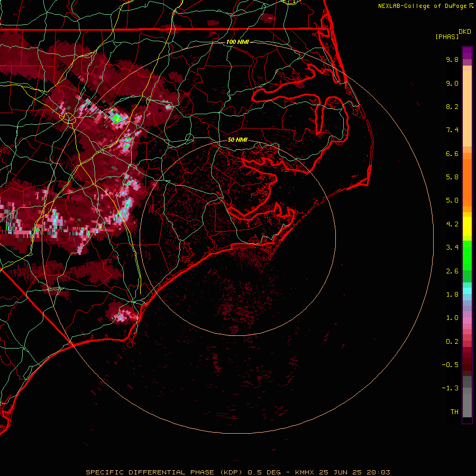Click the 3.4 legend value
Viewport: 476px width, 476px height.
tap(452, 248)
